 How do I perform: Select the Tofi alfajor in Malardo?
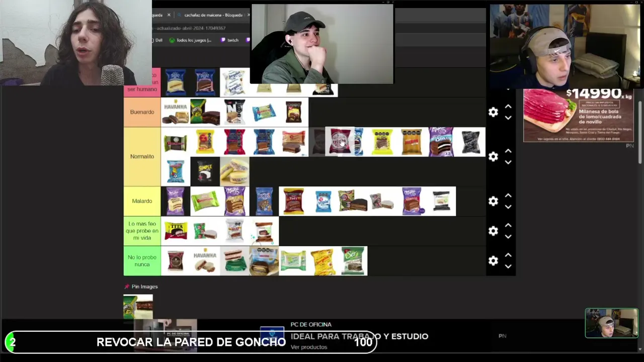pyautogui.click(x=294, y=201)
